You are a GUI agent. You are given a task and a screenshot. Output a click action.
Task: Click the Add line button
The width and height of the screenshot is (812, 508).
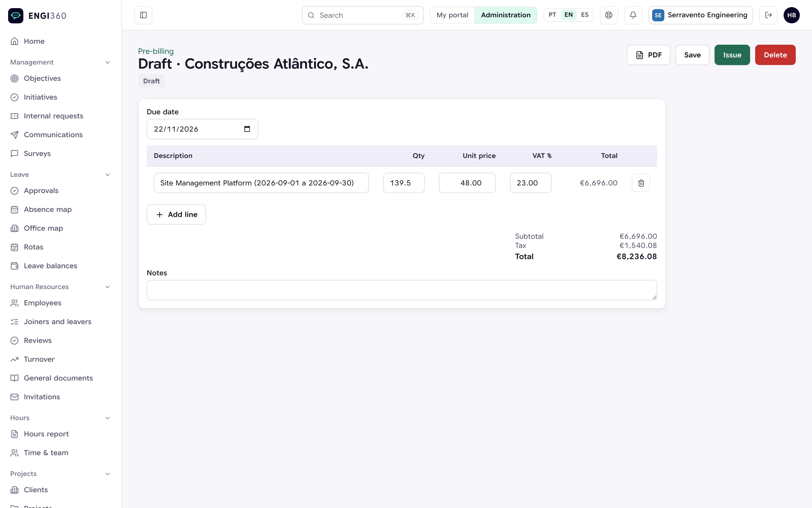(x=176, y=214)
